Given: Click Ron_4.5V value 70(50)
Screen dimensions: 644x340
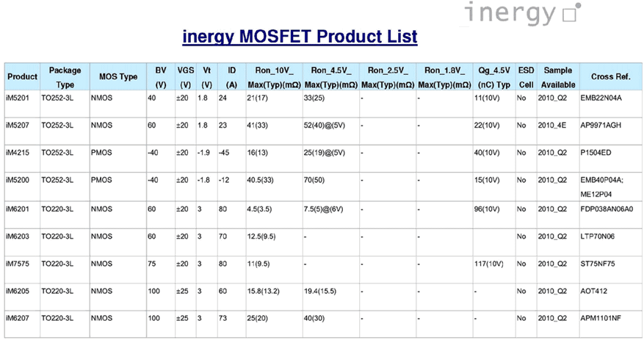Looking at the screenshot, I should (314, 180).
